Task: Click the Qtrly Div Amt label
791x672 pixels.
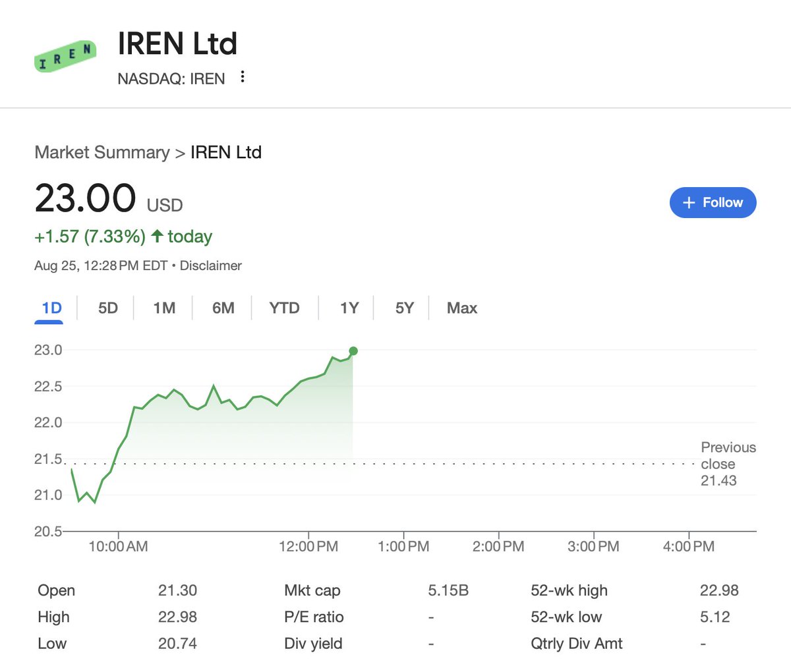Action: click(577, 643)
